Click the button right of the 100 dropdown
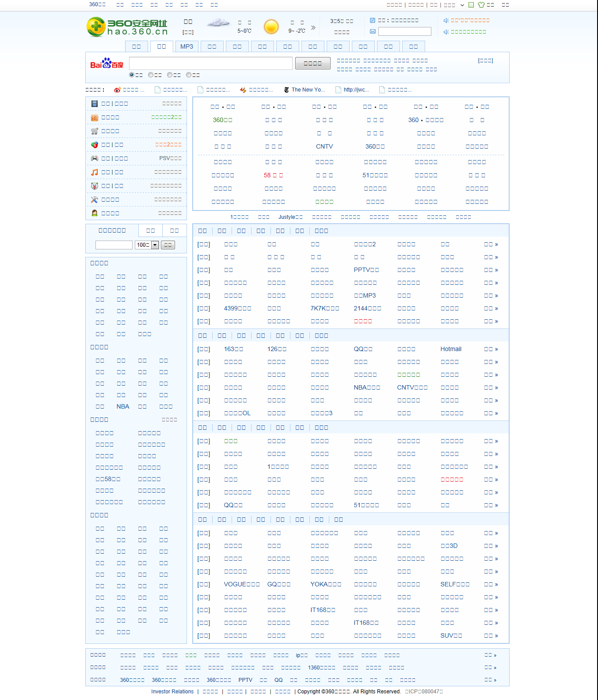Viewport: 598px width, 700px height. (x=168, y=245)
